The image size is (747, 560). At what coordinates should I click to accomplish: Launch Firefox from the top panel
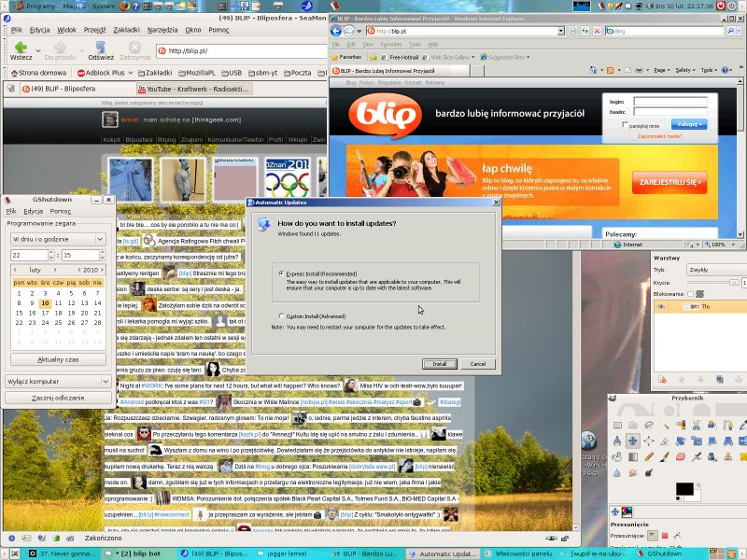pyautogui.click(x=124, y=6)
